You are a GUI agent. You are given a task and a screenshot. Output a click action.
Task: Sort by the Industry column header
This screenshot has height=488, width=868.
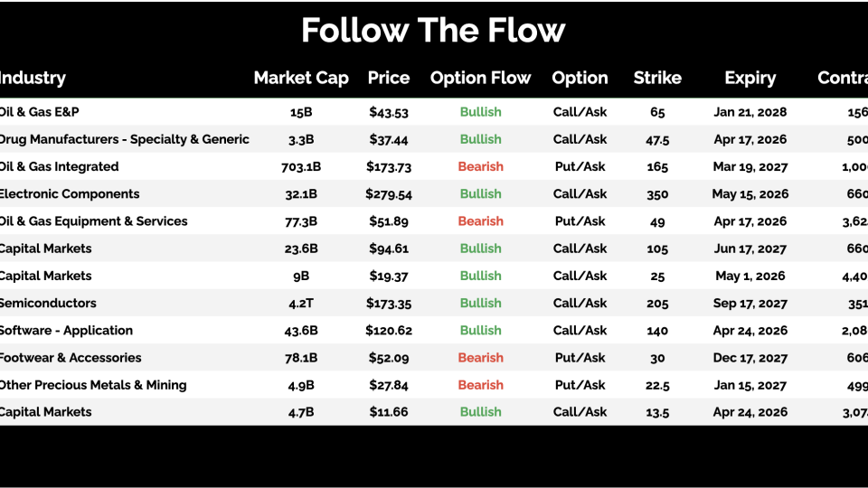coord(33,78)
